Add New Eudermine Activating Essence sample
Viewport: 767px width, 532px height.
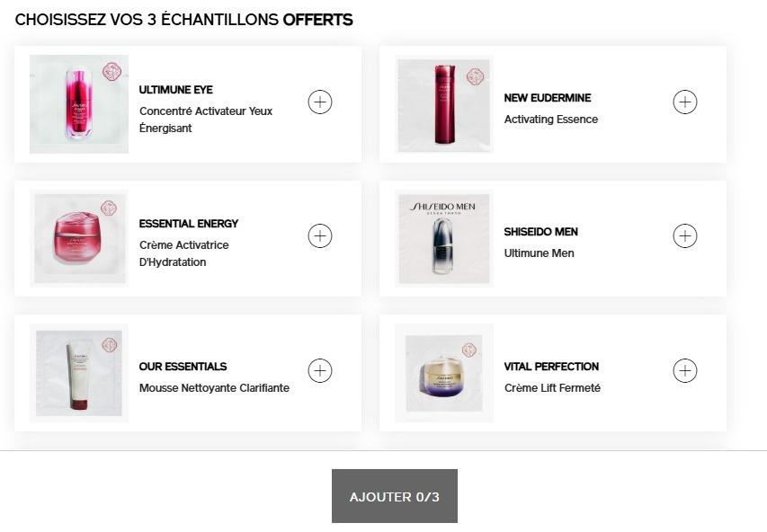pyautogui.click(x=685, y=102)
